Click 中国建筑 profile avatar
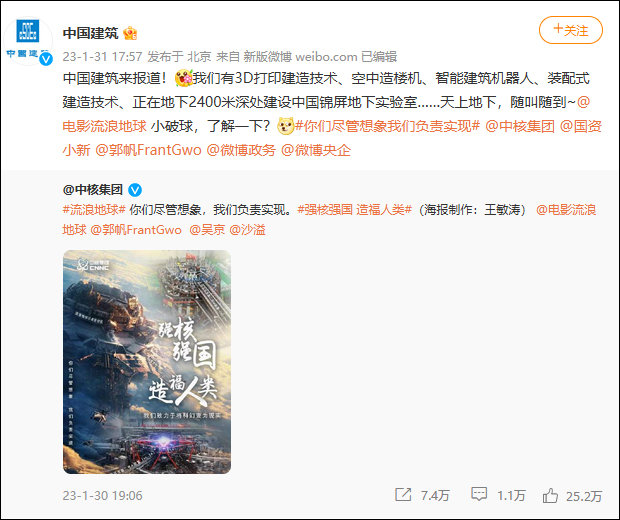The image size is (620, 520). [28, 41]
